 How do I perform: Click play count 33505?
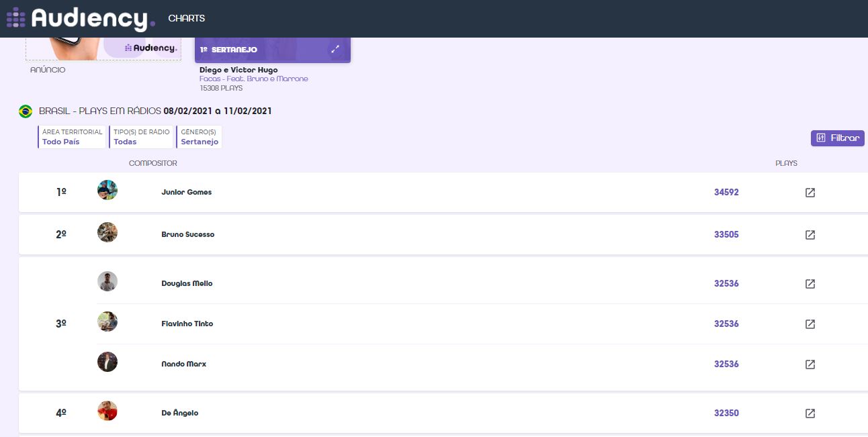[x=726, y=234]
